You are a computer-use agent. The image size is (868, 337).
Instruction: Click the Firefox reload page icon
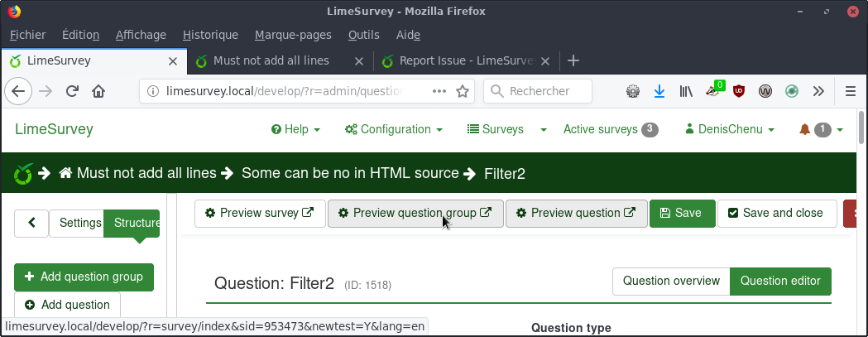pyautogui.click(x=72, y=91)
